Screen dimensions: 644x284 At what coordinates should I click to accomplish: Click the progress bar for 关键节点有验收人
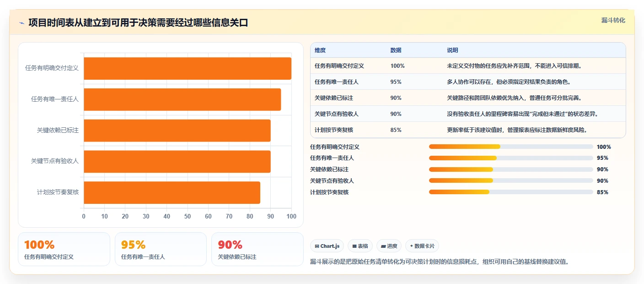[x=511, y=181]
